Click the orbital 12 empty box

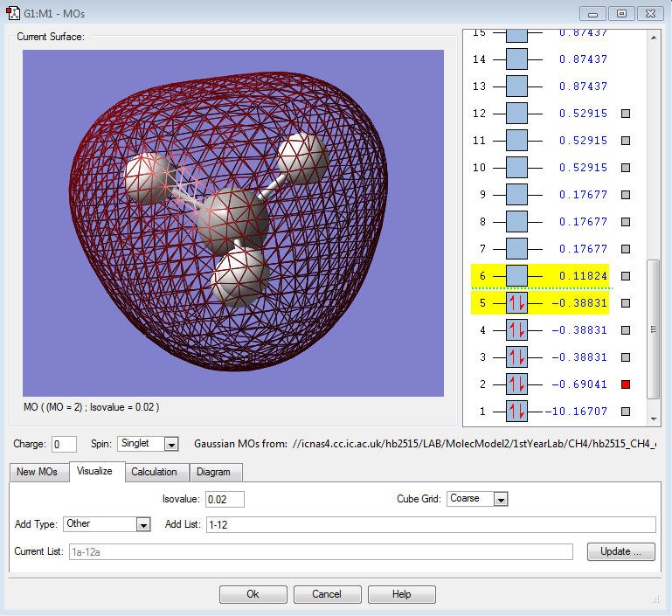(x=516, y=114)
